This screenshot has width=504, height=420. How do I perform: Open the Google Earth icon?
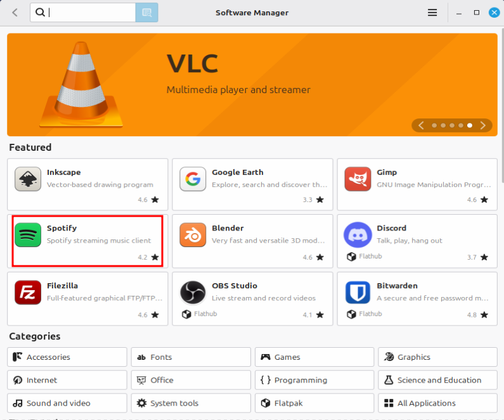[x=193, y=179]
